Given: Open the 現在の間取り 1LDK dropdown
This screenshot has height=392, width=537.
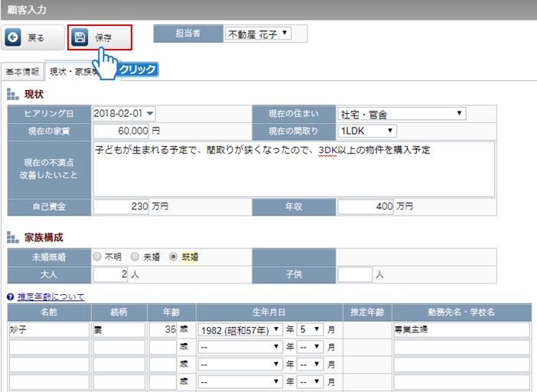Looking at the screenshot, I should (367, 131).
